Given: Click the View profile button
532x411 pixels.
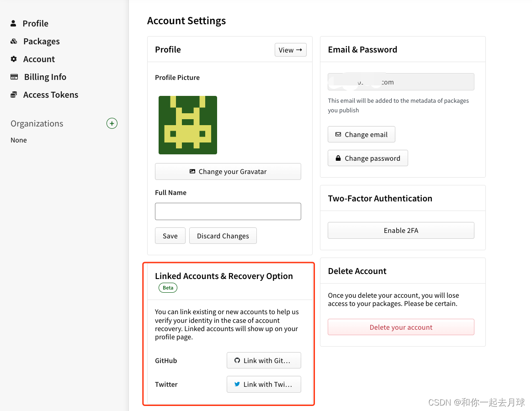Looking at the screenshot, I should (290, 50).
